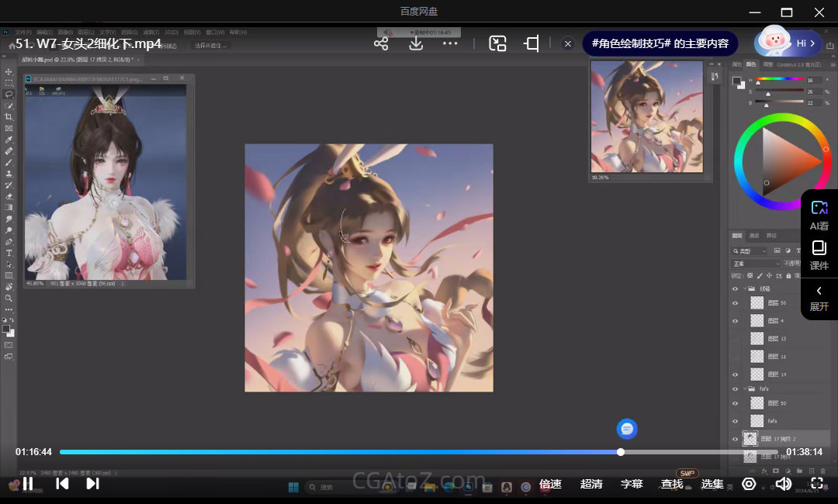
Task: Click the share icon in player header
Action: coord(381,43)
